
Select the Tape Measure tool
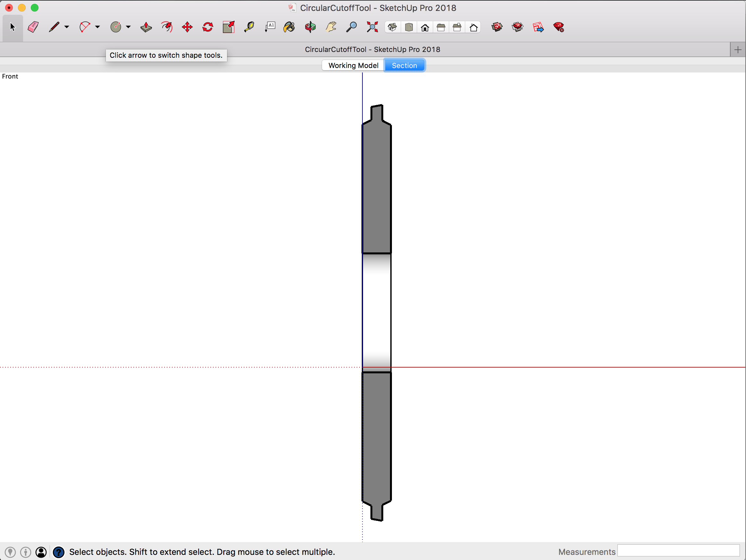[249, 27]
